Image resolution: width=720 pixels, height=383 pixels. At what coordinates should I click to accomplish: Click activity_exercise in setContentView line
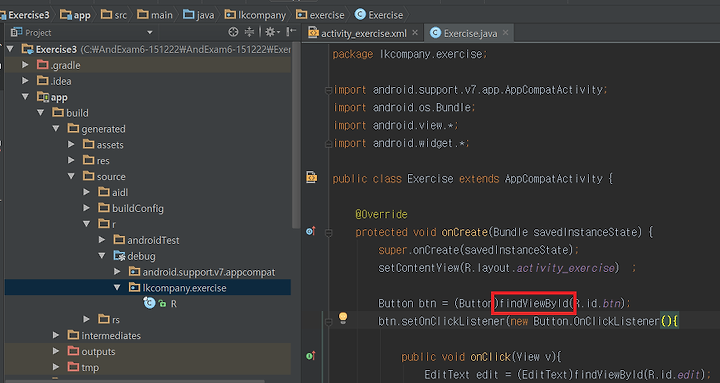point(566,268)
